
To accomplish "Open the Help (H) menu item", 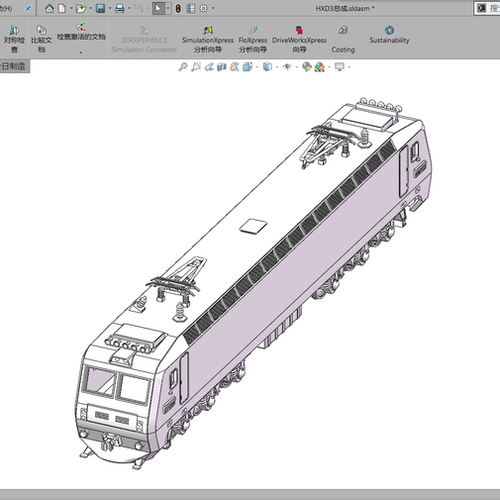I will [x=6, y=8].
